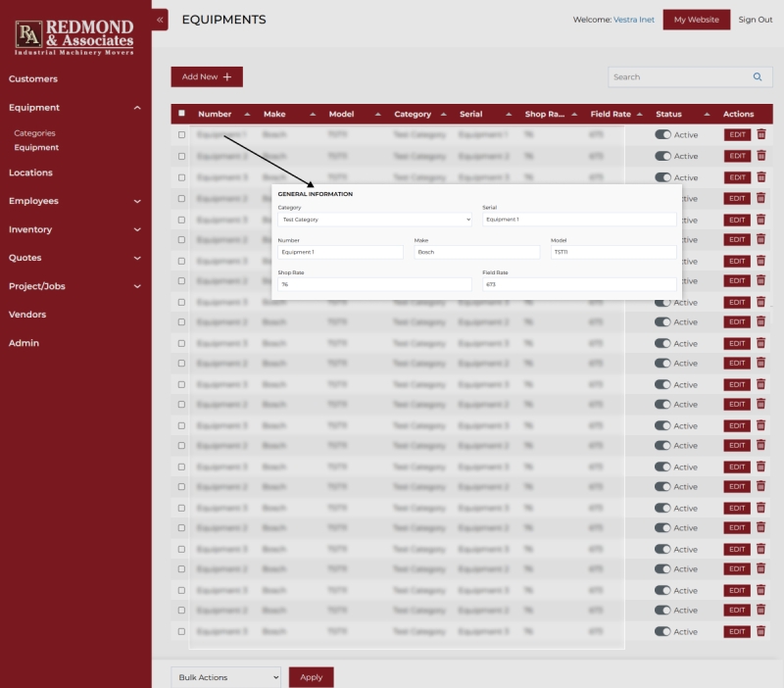Click the Shop Rate input field
784x688 pixels.
[374, 284]
